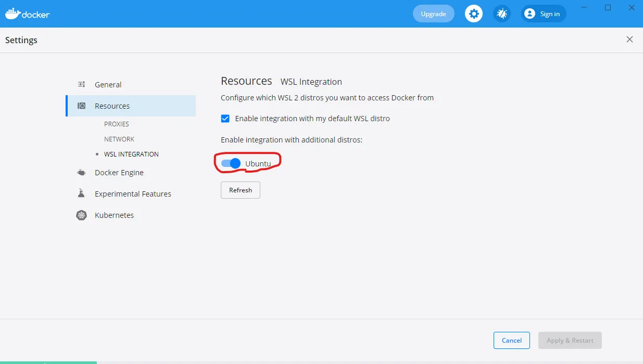Viewport: 643px width, 364px height.
Task: Turn off the Ubuntu integration switch
Action: click(231, 163)
